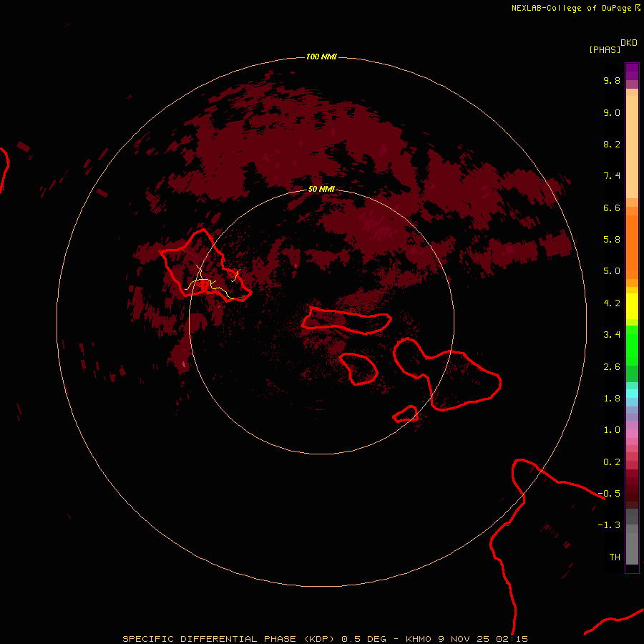This screenshot has height=644, width=644.
Task: Click the 1.0 value on the color scale
Action: point(612,430)
